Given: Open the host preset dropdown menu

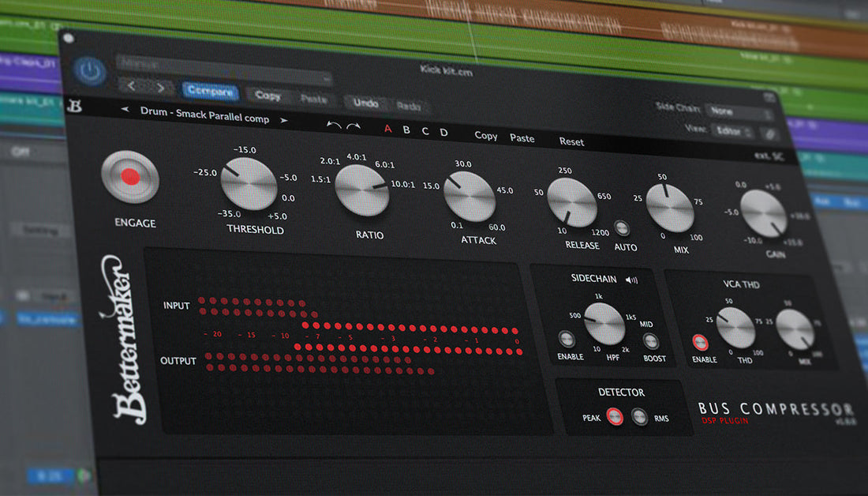Looking at the screenshot, I should (224, 70).
